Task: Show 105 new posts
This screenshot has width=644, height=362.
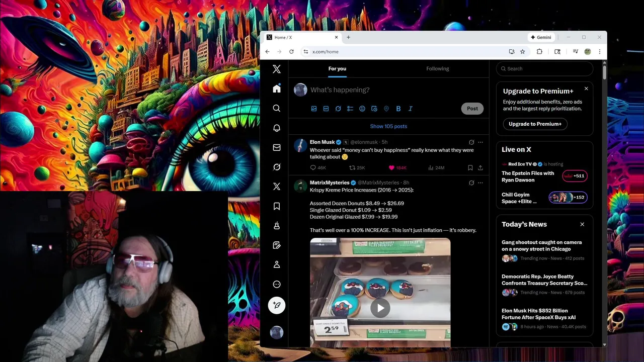Action: (x=388, y=126)
